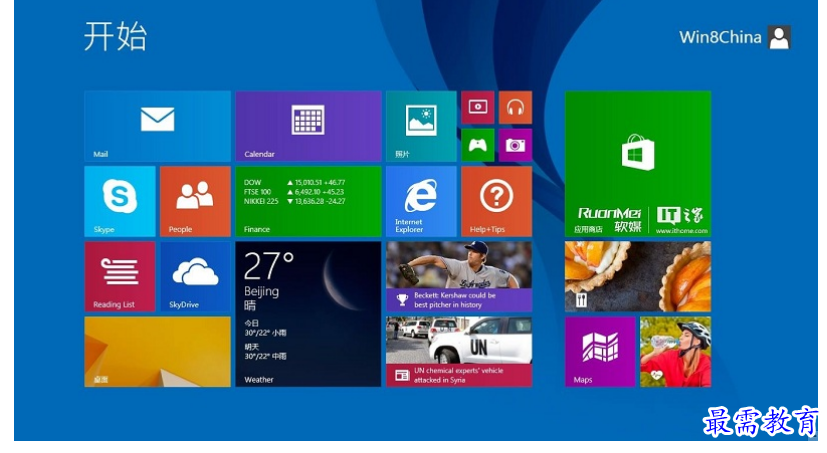Open the Help+Tips tile
Image resolution: width=827 pixels, height=453 pixels.
(496, 201)
